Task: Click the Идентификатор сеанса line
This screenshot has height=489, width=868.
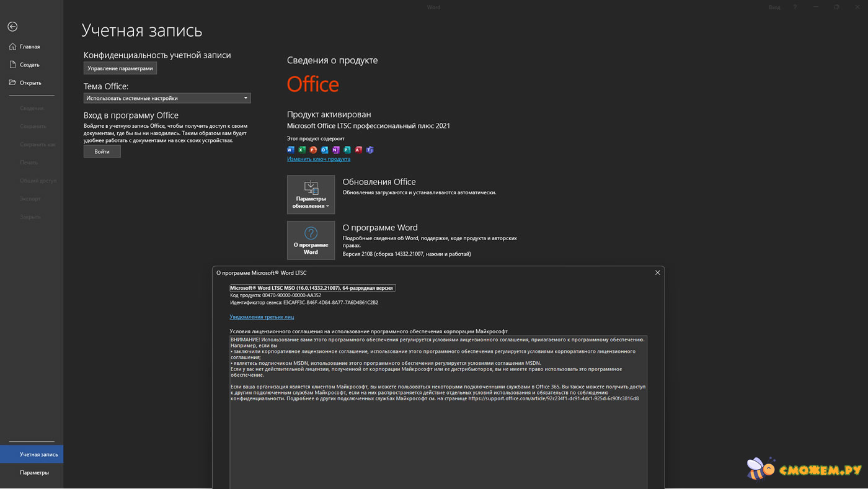Action: coord(304,303)
